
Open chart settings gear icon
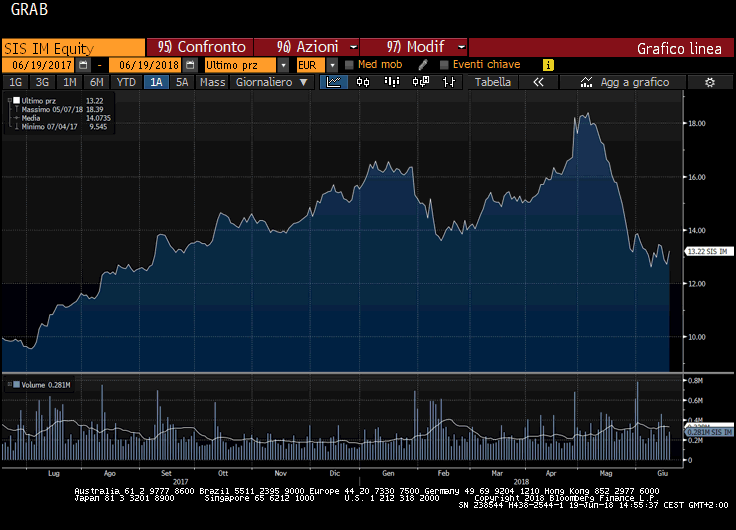(x=710, y=83)
